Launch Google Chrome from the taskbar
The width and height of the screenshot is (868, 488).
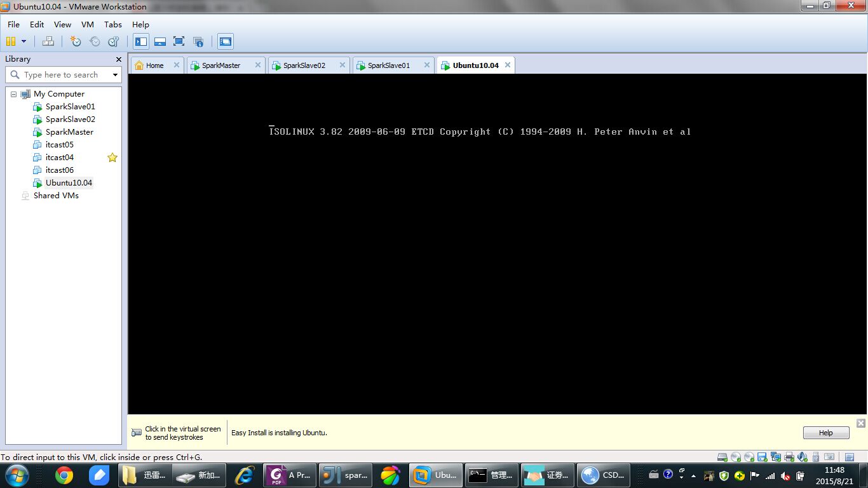click(x=64, y=475)
